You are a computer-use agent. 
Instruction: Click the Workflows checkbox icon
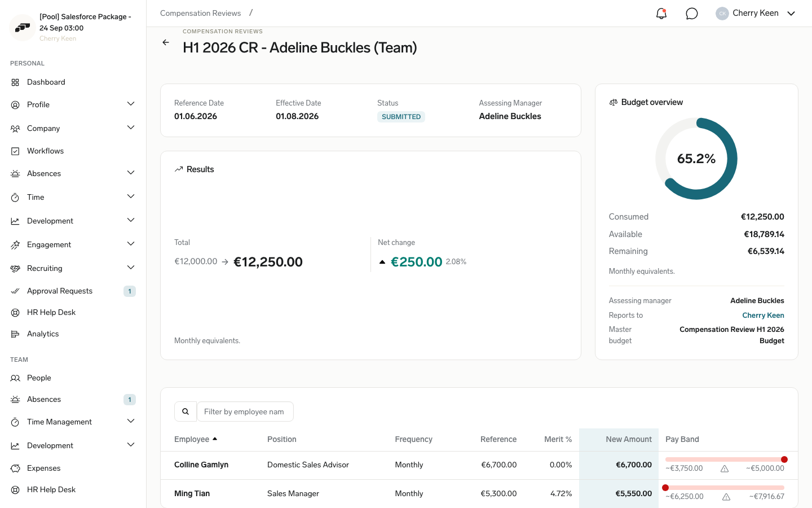[15, 151]
